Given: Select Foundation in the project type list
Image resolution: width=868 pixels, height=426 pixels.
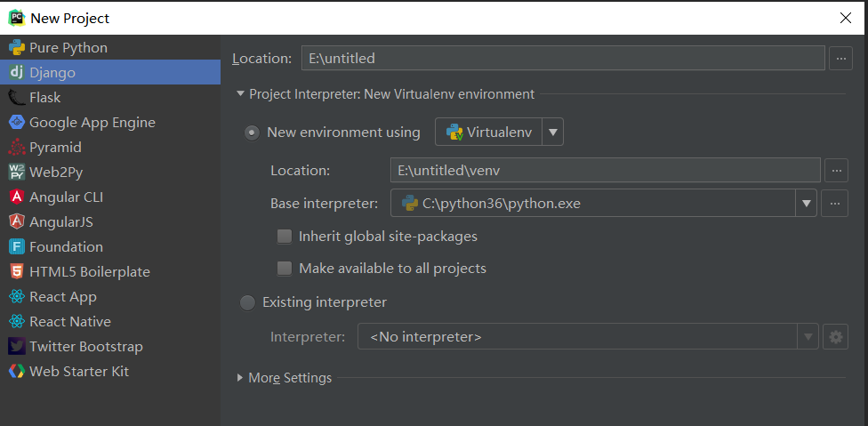Looking at the screenshot, I should click(x=110, y=246).
